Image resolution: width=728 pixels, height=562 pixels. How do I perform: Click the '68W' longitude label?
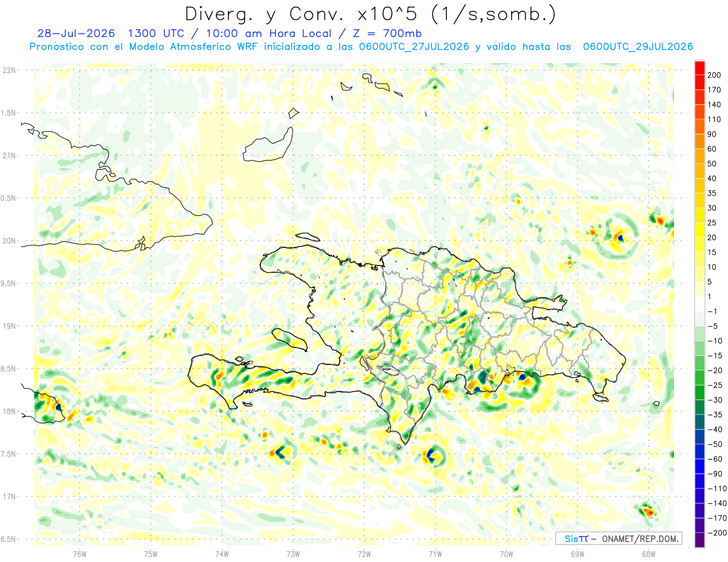click(649, 553)
